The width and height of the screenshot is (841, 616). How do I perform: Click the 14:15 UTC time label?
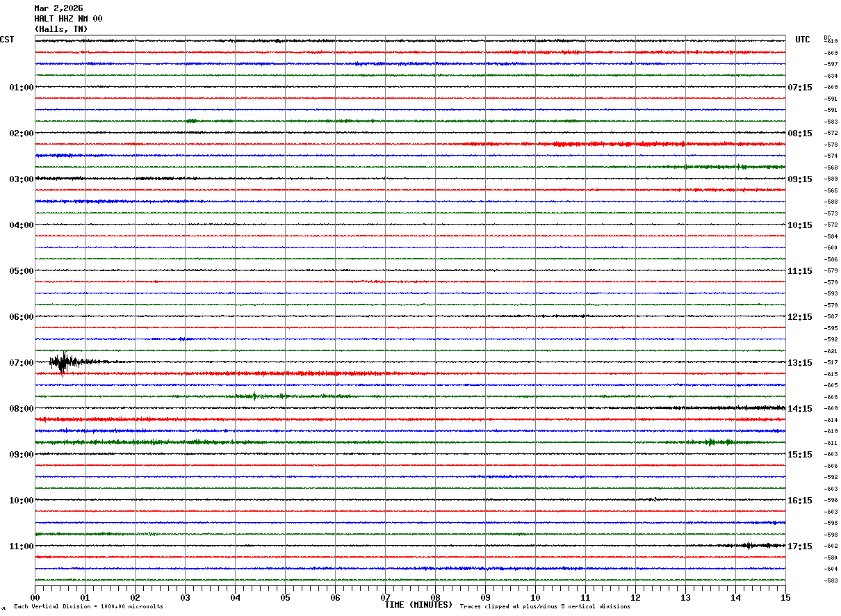pos(799,409)
